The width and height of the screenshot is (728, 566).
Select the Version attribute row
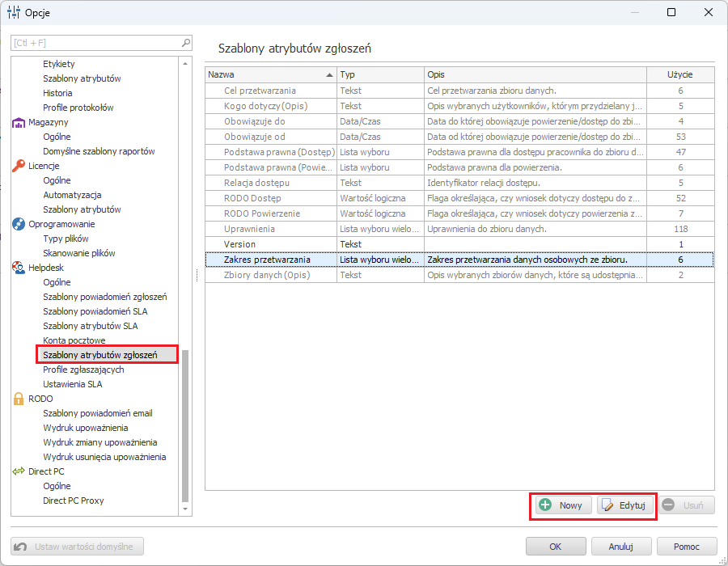point(240,244)
